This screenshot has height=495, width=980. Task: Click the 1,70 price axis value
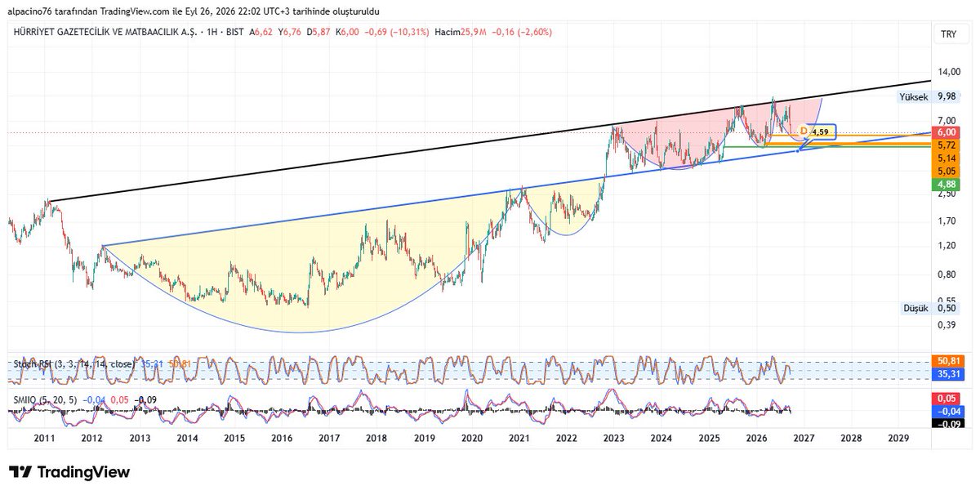(947, 221)
